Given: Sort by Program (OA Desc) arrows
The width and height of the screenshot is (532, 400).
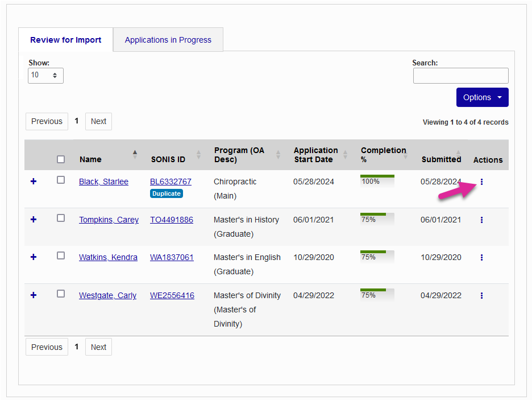Looking at the screenshot, I should [278, 155].
